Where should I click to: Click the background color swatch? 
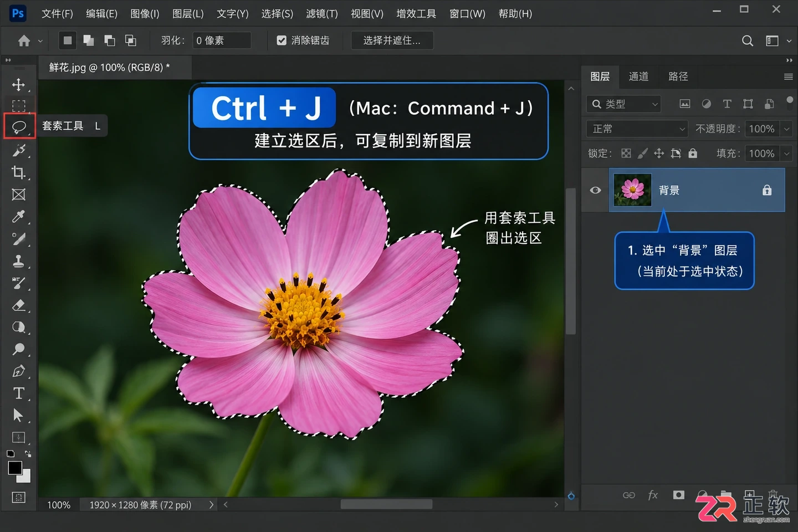tap(26, 477)
